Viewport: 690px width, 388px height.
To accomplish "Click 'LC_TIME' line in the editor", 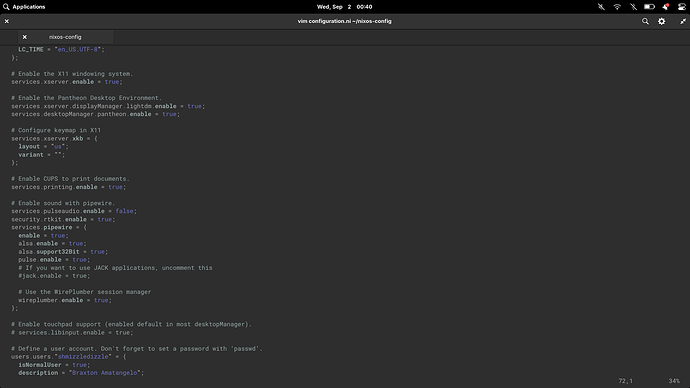I will 62,49.
